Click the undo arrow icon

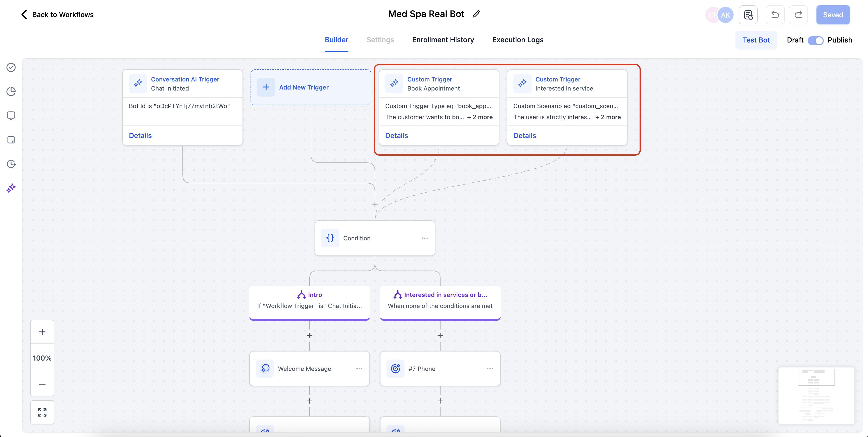click(x=775, y=15)
